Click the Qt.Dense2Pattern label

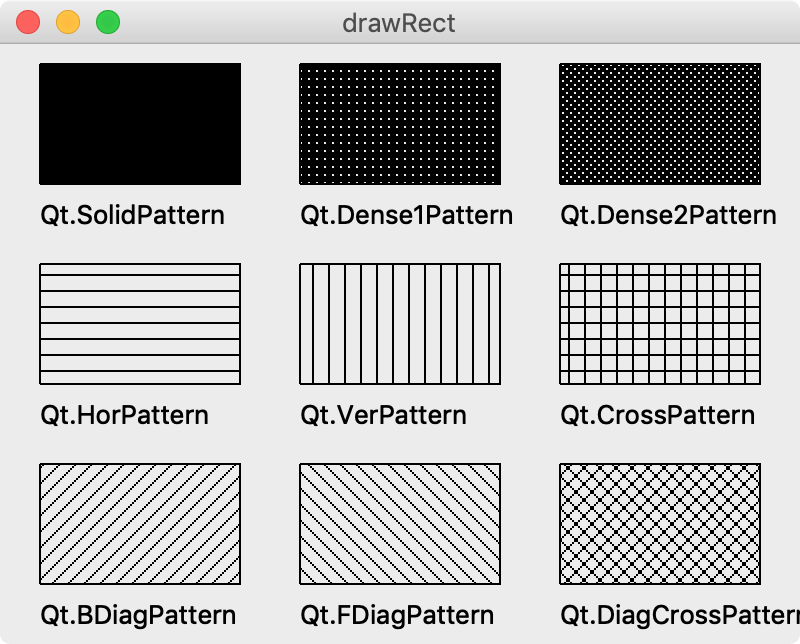[668, 215]
